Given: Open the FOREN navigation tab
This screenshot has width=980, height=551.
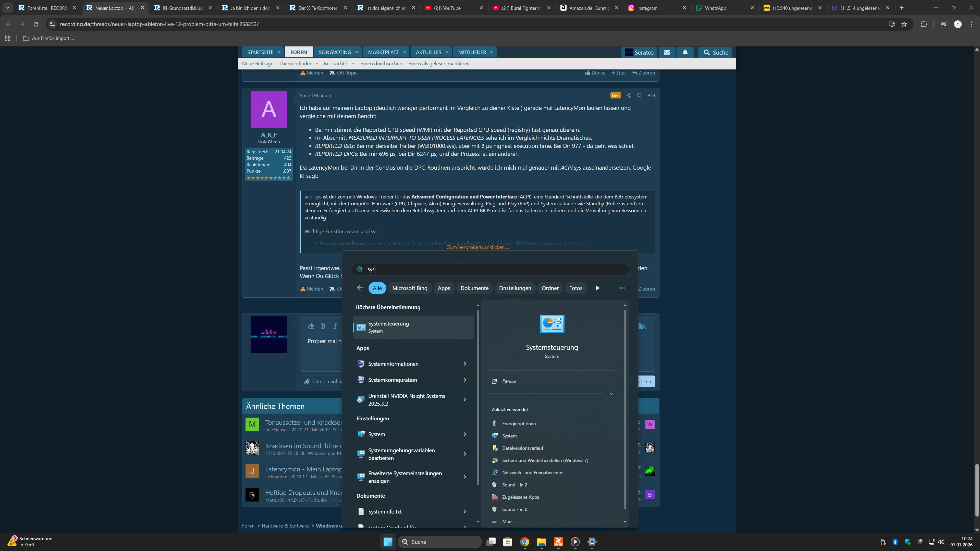Looking at the screenshot, I should click(298, 53).
